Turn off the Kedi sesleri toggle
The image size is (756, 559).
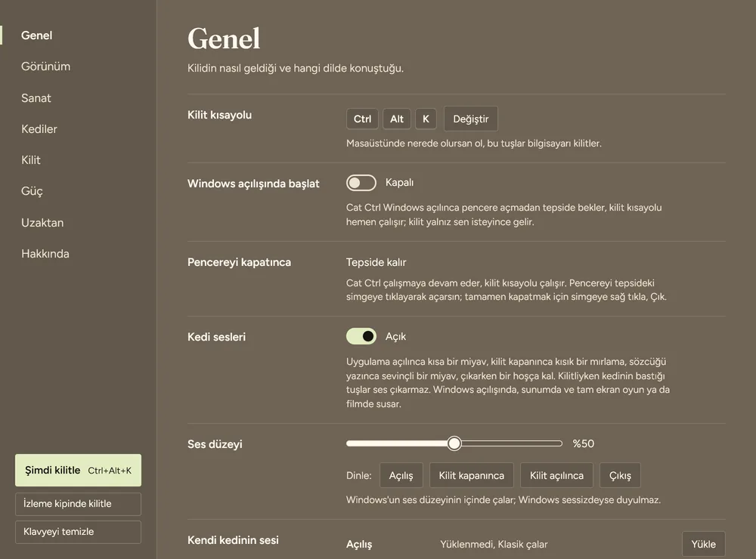coord(361,336)
